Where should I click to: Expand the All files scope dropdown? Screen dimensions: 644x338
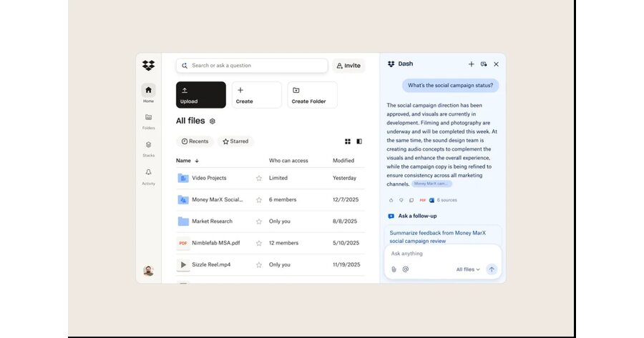(468, 269)
